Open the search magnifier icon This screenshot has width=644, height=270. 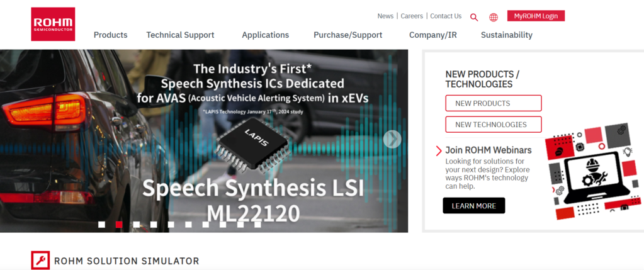474,17
